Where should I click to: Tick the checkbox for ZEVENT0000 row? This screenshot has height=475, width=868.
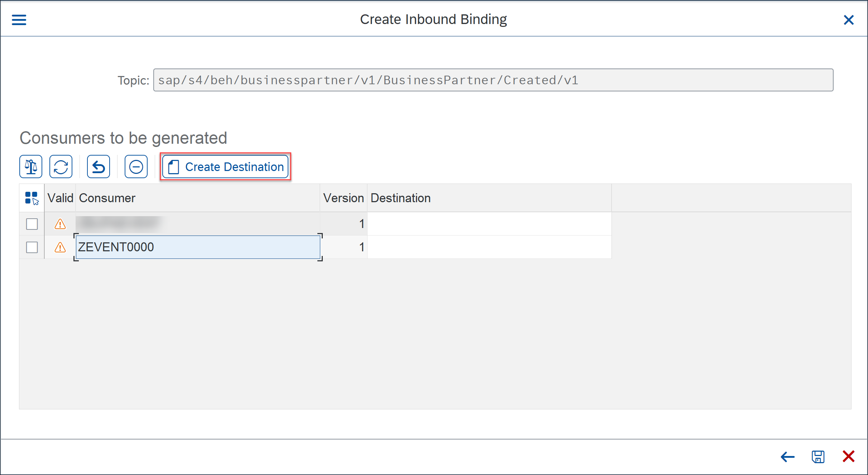[x=32, y=247]
